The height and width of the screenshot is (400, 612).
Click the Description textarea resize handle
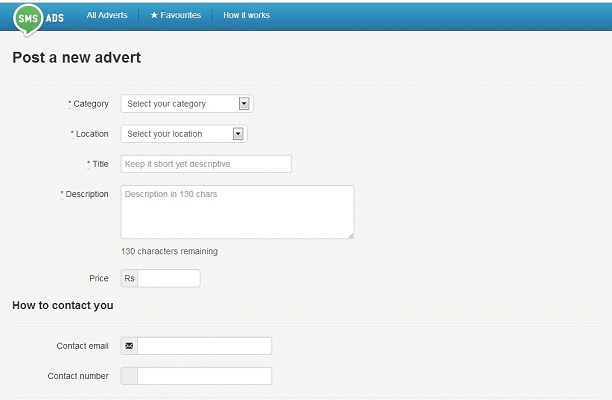point(351,236)
